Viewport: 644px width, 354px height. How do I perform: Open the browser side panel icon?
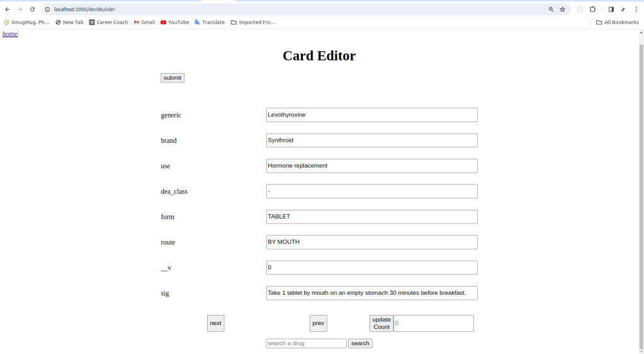611,9
